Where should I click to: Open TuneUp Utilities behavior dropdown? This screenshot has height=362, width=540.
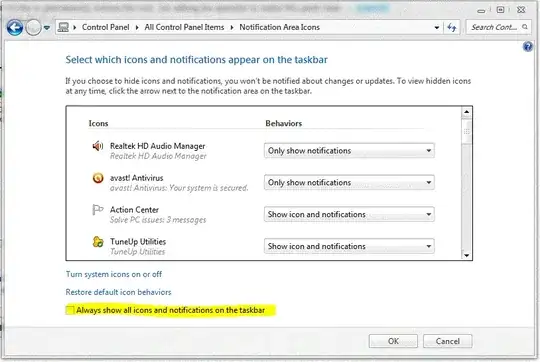[x=349, y=246]
